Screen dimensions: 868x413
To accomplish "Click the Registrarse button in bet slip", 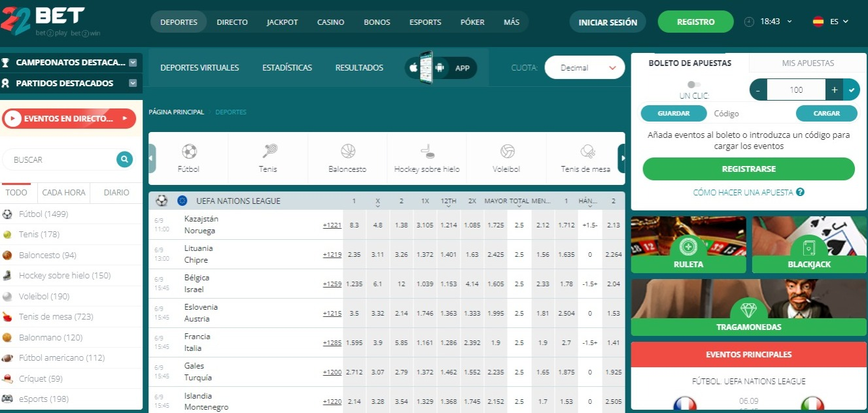I will [x=748, y=169].
